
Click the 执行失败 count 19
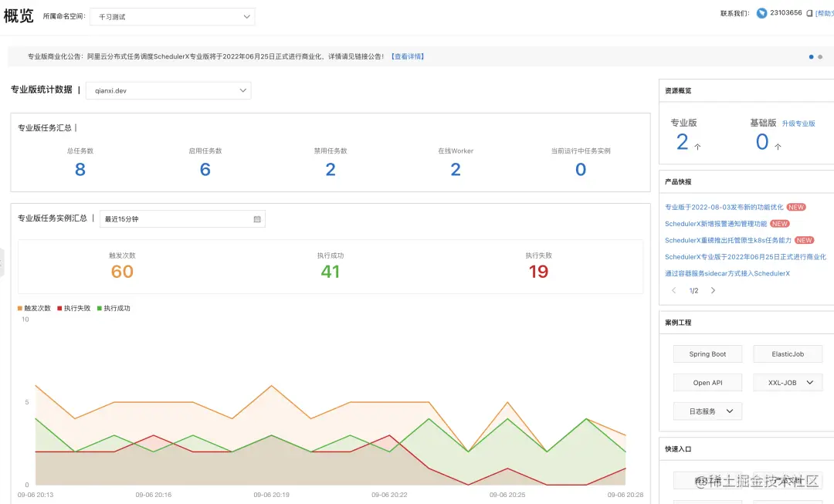tap(538, 272)
